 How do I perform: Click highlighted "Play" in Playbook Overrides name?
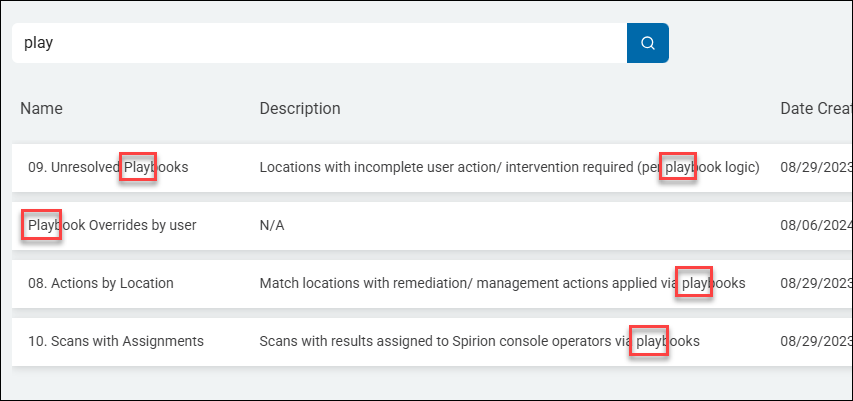(43, 225)
